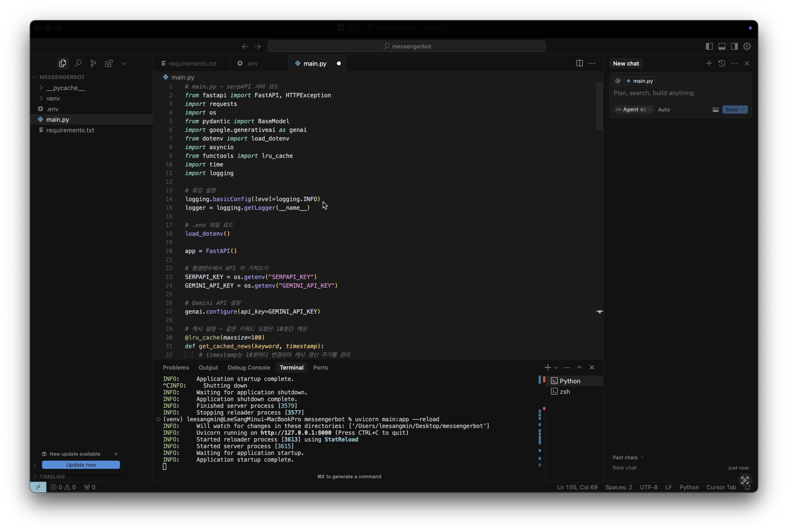Screen dimensions: 788x532
Task: Click the editor vertical scrollbar thumb
Action: coord(599,105)
